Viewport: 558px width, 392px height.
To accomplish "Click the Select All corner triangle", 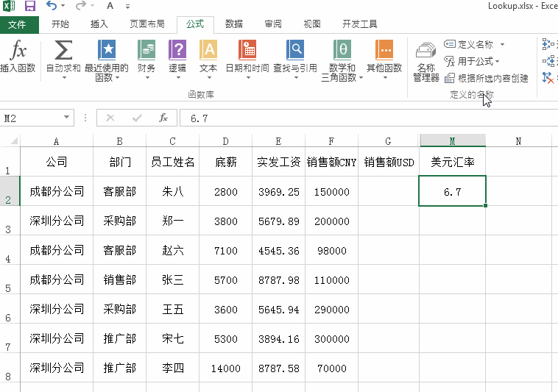I will tap(13, 141).
